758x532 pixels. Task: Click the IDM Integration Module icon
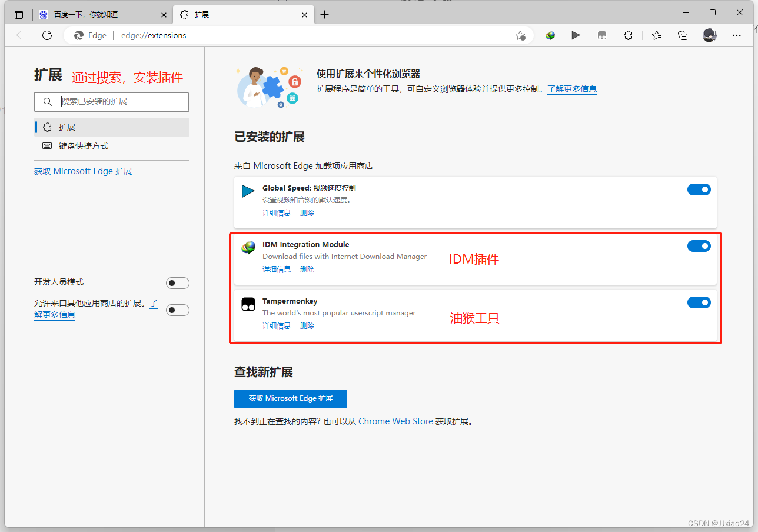tap(248, 248)
